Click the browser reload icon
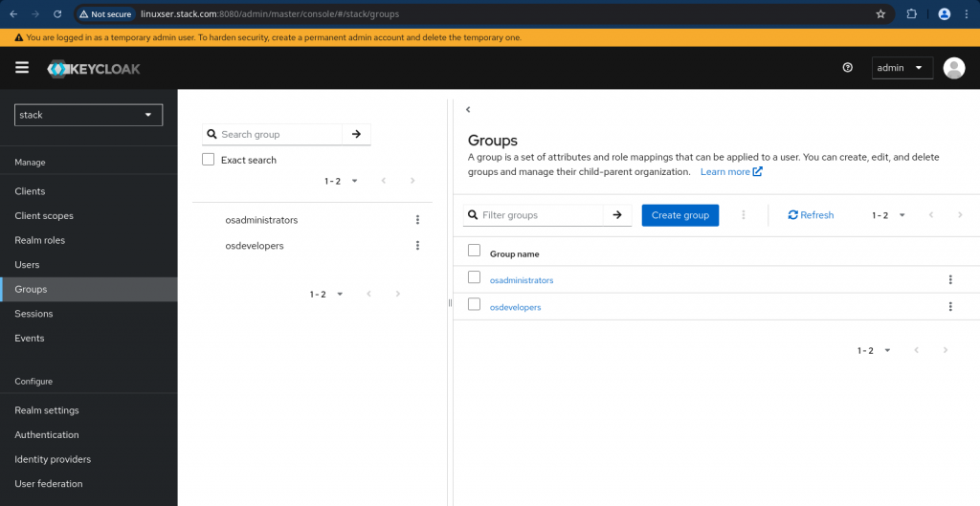The width and height of the screenshot is (980, 506). click(57, 14)
